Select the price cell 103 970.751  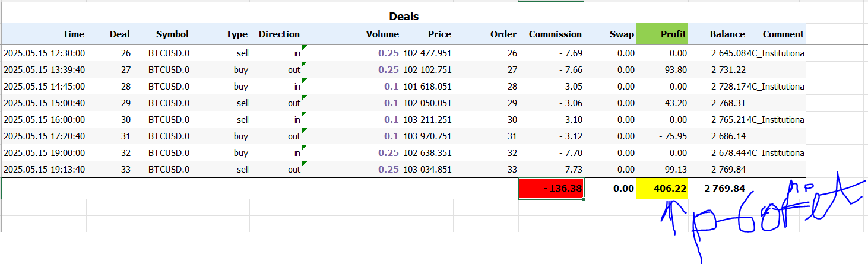(427, 136)
